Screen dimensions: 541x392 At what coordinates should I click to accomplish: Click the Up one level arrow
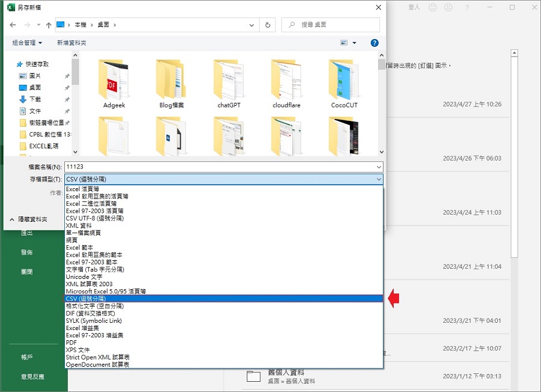pyautogui.click(x=49, y=25)
